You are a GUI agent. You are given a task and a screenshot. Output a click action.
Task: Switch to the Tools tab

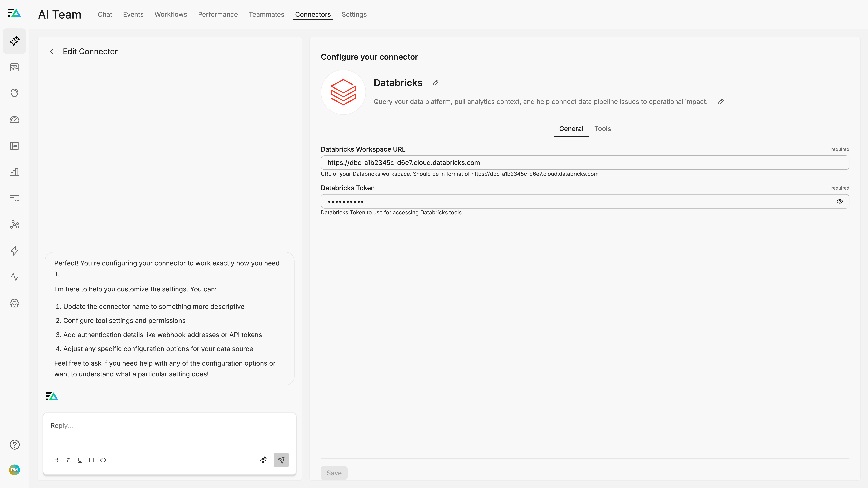click(603, 129)
